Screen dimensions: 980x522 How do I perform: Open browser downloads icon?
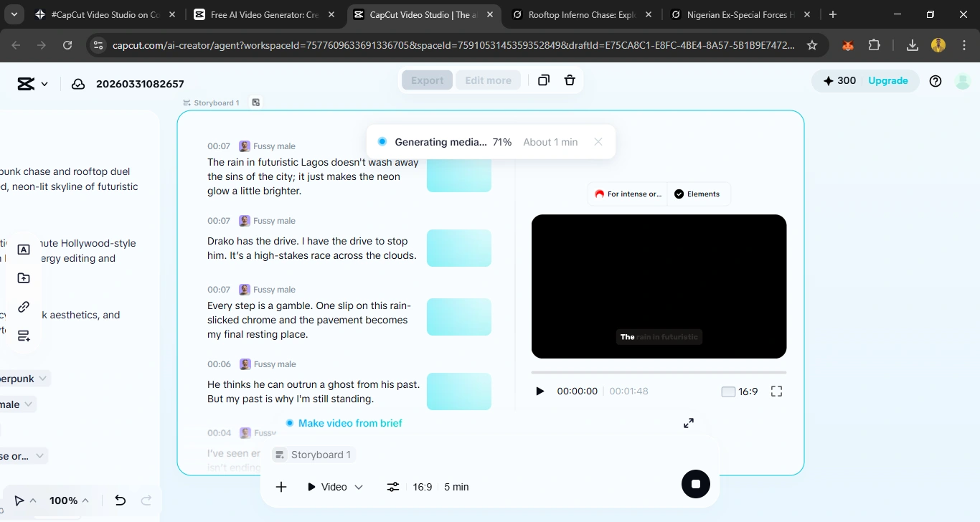tap(913, 45)
